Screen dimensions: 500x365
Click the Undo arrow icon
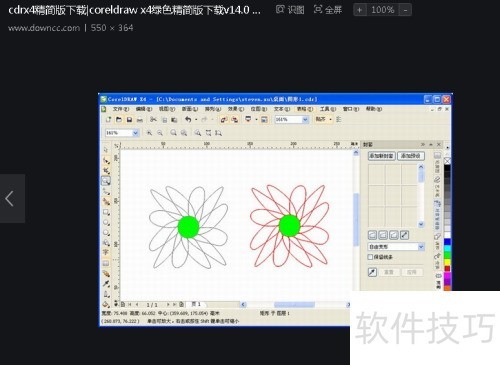[x=188, y=119]
